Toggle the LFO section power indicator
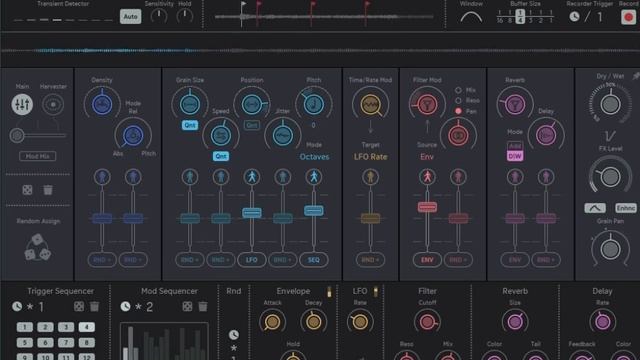Image resolution: width=640 pixels, height=360 pixels. tap(376, 291)
